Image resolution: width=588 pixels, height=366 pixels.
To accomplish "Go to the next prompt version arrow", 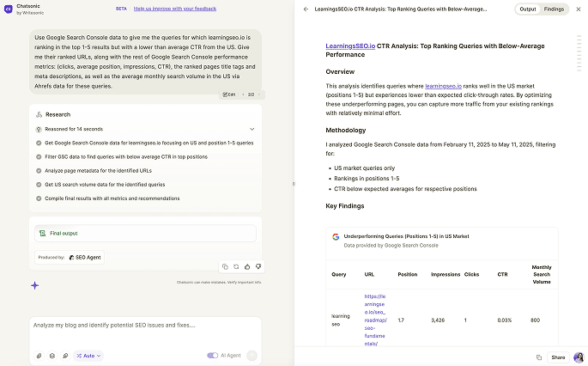I will (259, 95).
